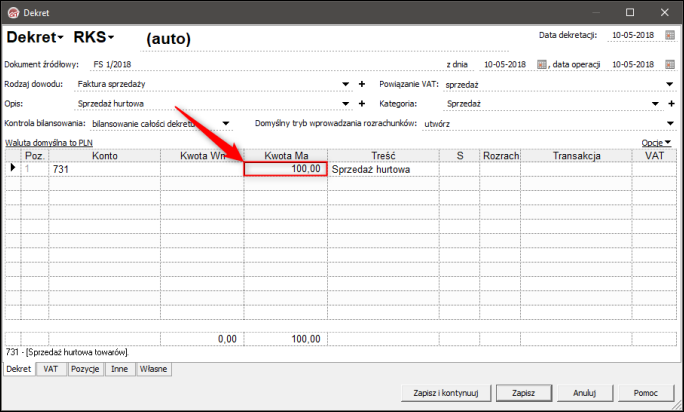Open calendar icon beside data operacji
Image resolution: width=684 pixels, height=412 pixels.
point(670,65)
